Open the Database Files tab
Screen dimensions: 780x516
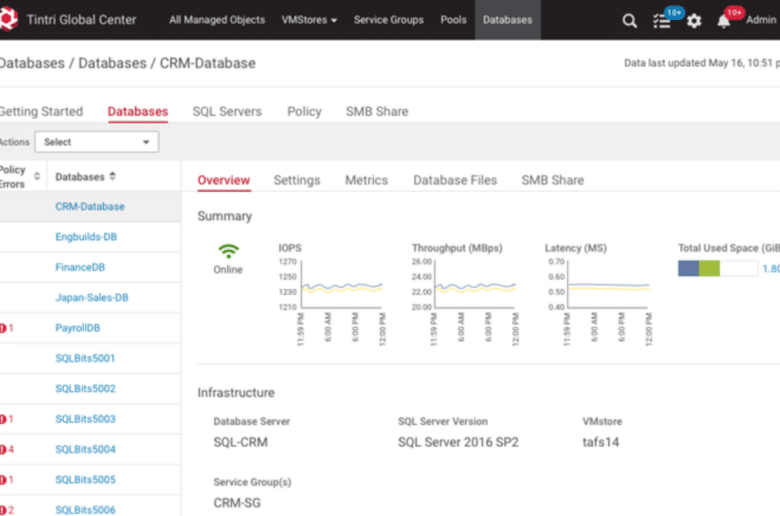[455, 180]
